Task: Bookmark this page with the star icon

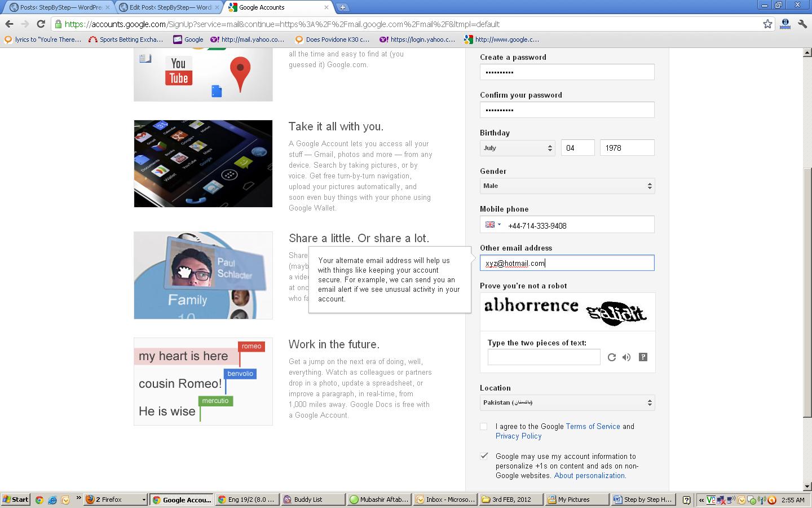Action: click(767, 24)
